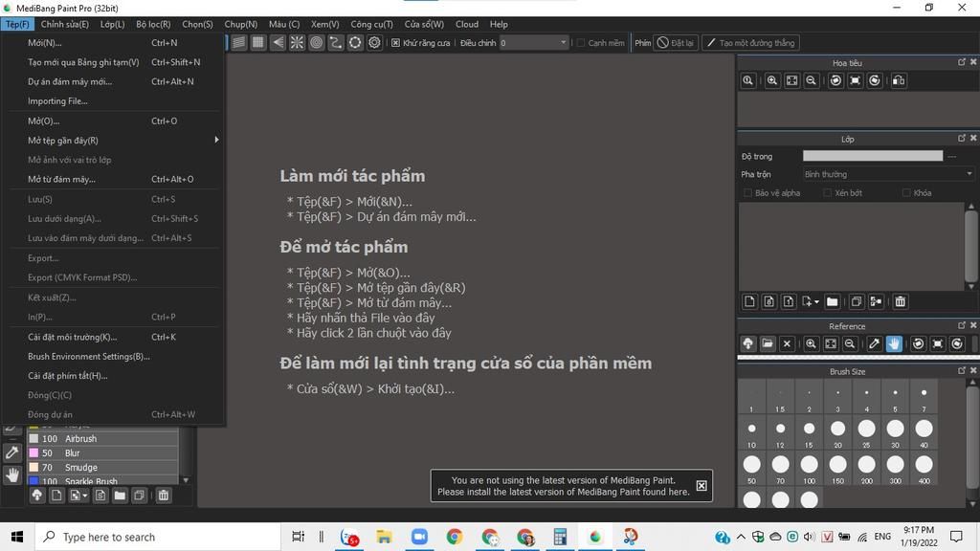Enable the Bảo vệ alpha checkbox
Screen dimensions: 980x551
tap(747, 193)
